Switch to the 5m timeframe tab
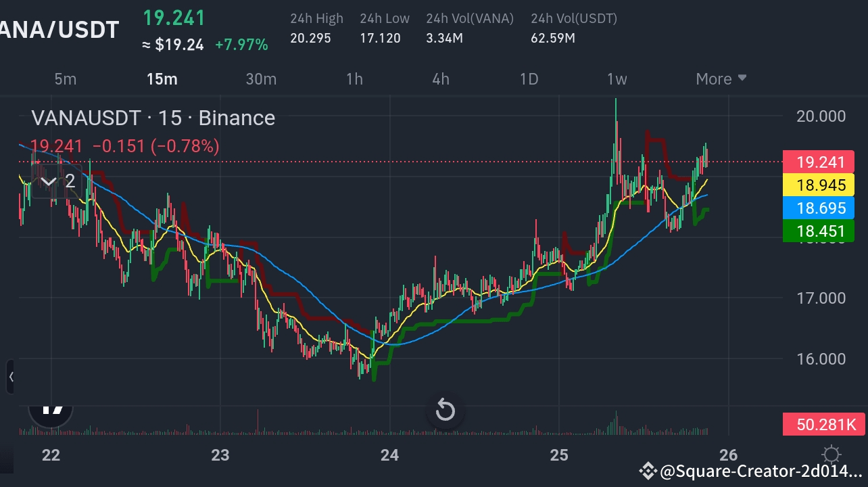 [x=65, y=78]
